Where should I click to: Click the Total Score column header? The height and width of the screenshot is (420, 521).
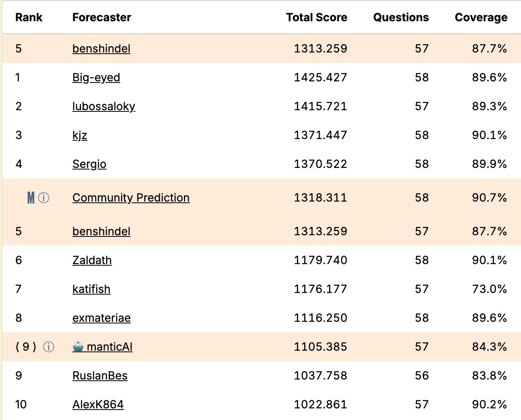(317, 17)
